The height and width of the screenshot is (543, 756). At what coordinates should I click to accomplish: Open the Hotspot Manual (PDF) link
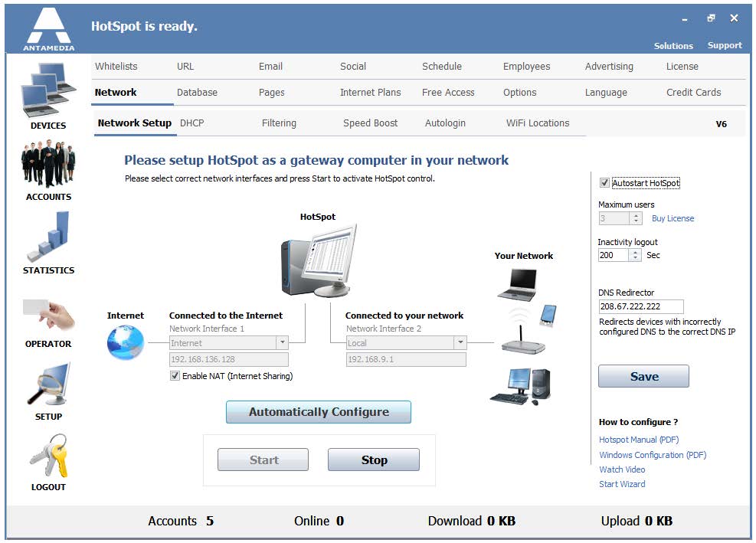click(x=639, y=440)
